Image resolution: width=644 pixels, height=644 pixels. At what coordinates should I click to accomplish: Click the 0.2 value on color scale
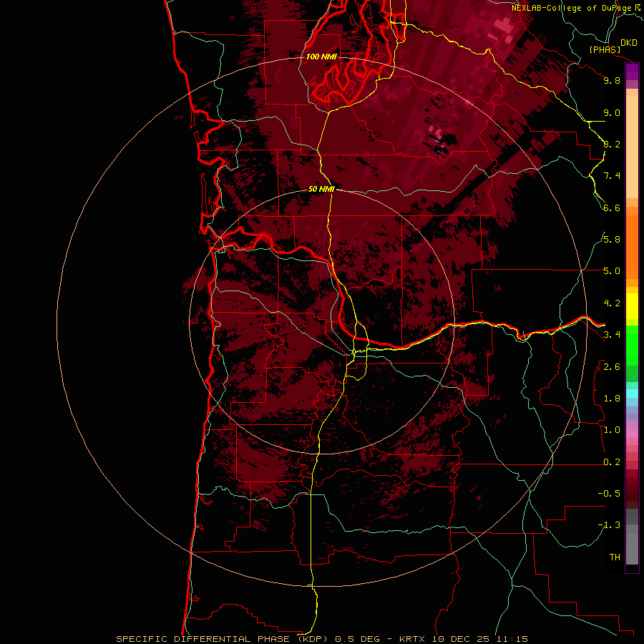(612, 462)
